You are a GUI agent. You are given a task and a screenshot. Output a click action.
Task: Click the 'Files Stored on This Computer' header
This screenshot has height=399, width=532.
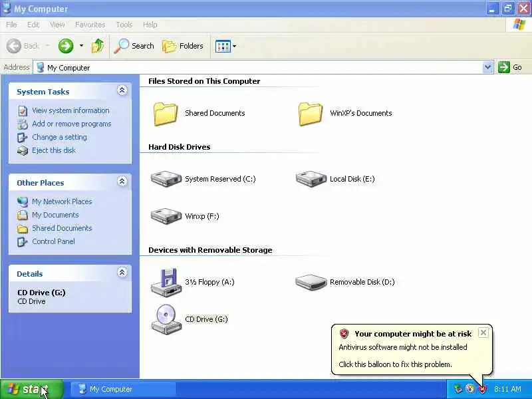pyautogui.click(x=204, y=81)
